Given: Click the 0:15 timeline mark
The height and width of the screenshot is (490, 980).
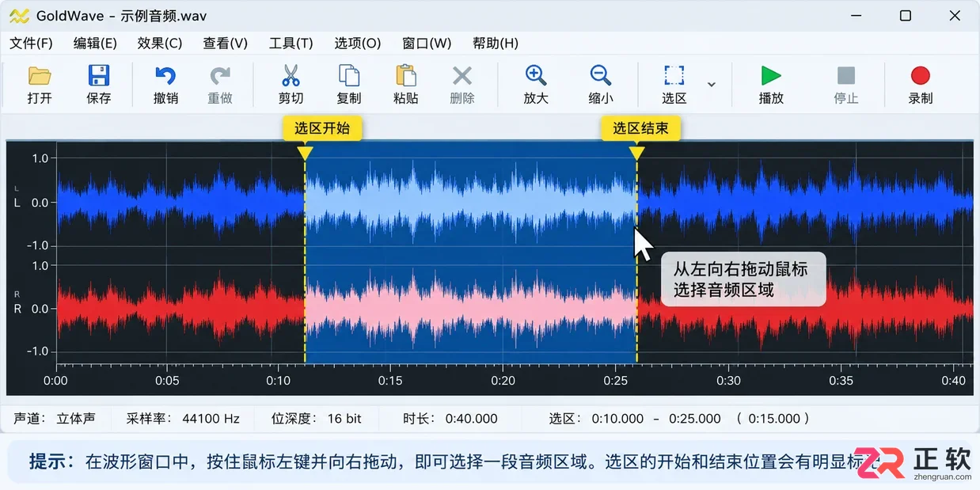Looking at the screenshot, I should point(391,381).
